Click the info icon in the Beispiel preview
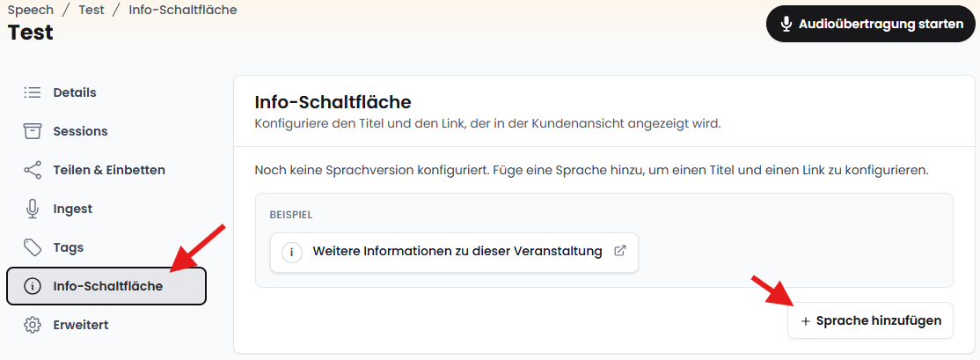Screen dimensions: 980x360 coord(291,253)
